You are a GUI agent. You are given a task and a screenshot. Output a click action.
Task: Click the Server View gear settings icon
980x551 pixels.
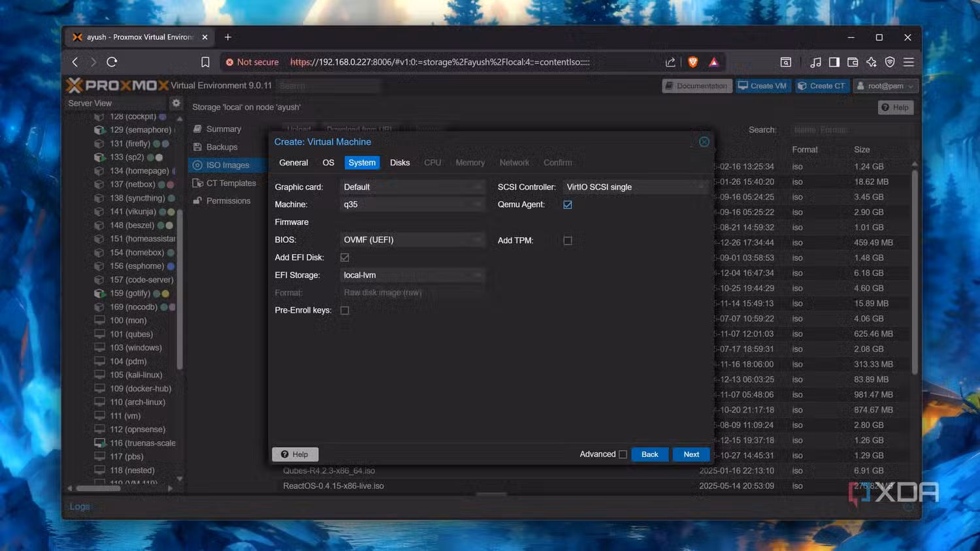(176, 103)
